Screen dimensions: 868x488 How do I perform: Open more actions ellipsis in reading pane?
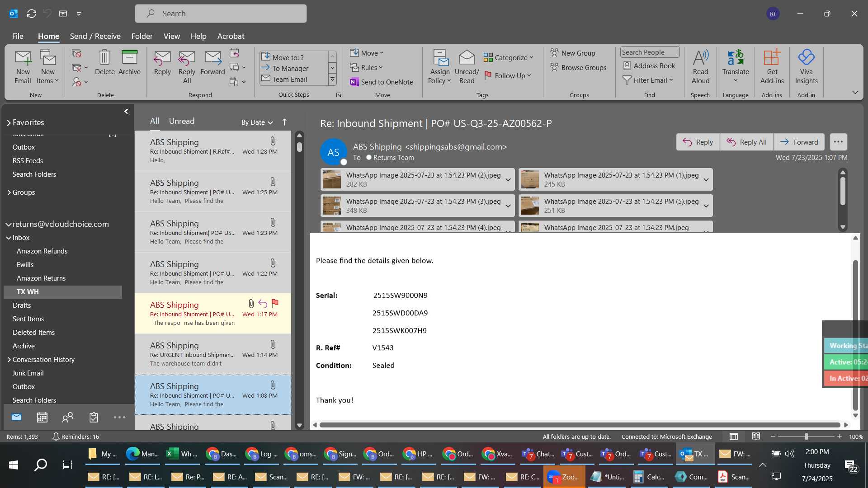(x=838, y=142)
